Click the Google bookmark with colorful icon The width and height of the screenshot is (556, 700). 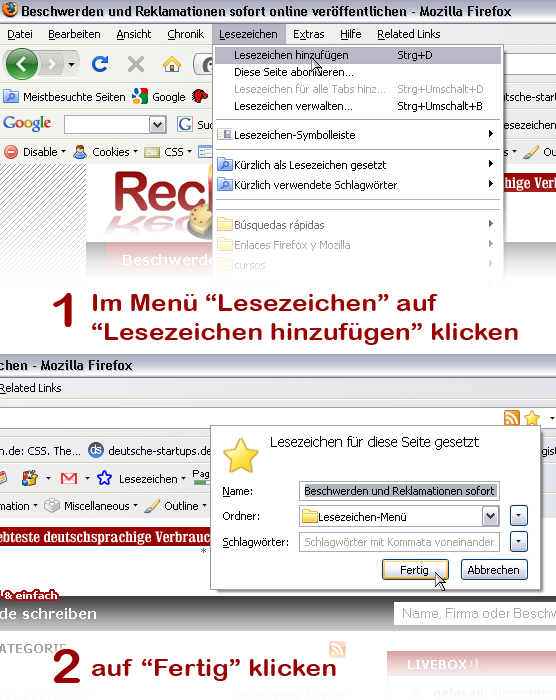coord(159,97)
